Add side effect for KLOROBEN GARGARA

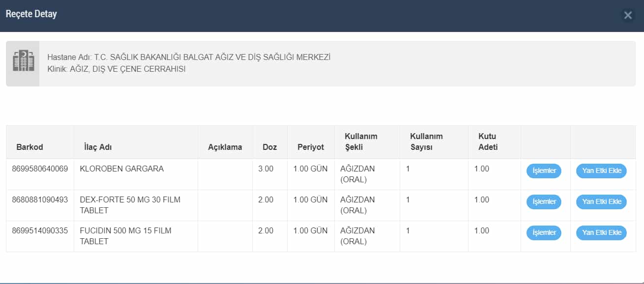(x=601, y=171)
